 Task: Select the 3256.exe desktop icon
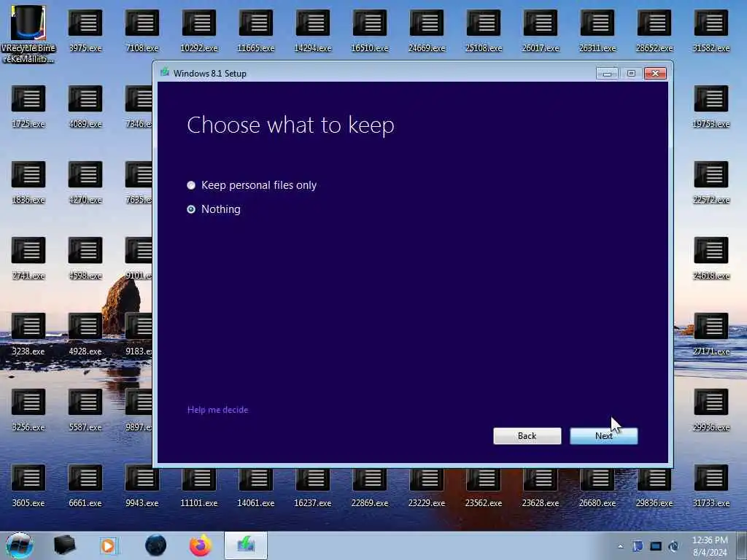tap(28, 410)
